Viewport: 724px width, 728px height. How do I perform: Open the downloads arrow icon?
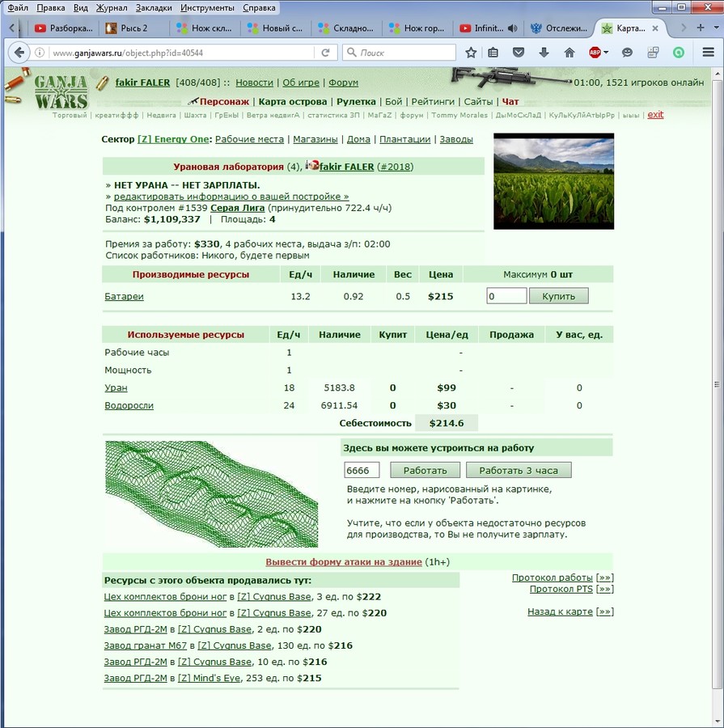pyautogui.click(x=544, y=53)
